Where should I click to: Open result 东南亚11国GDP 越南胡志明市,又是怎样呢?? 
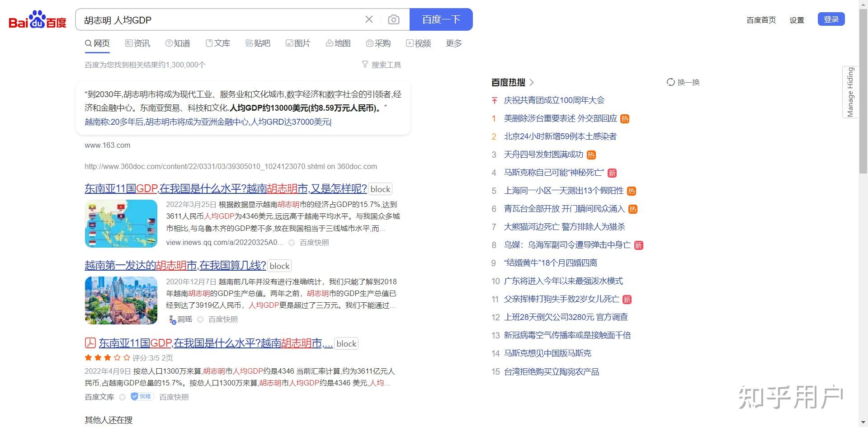(226, 189)
